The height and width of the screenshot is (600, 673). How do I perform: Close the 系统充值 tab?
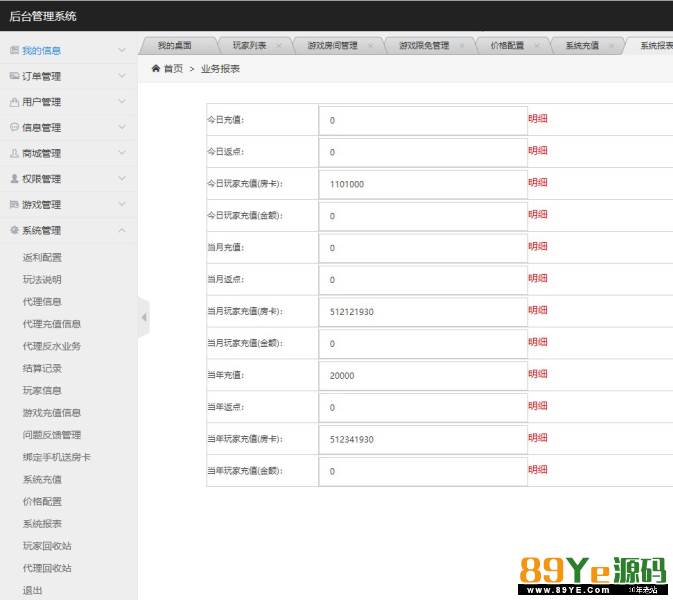click(611, 45)
